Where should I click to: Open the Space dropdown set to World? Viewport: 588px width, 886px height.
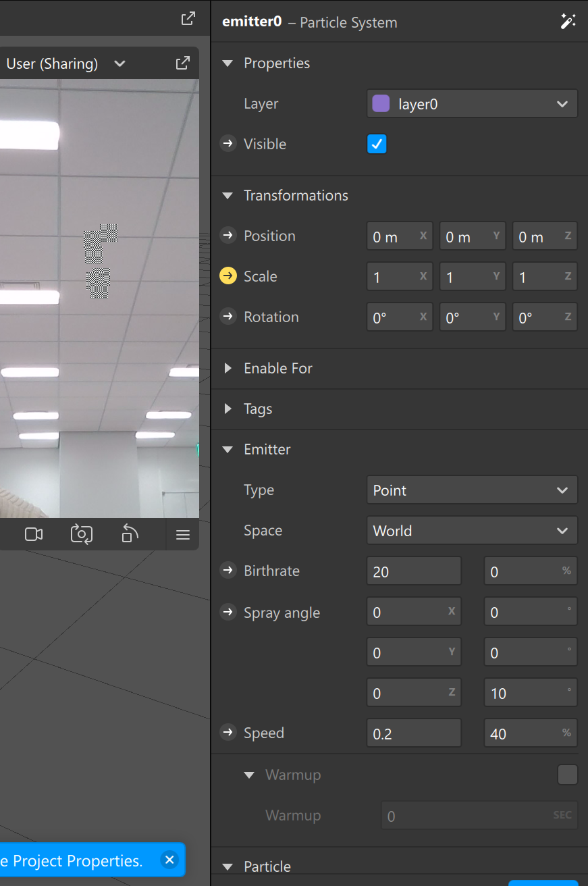pos(472,531)
